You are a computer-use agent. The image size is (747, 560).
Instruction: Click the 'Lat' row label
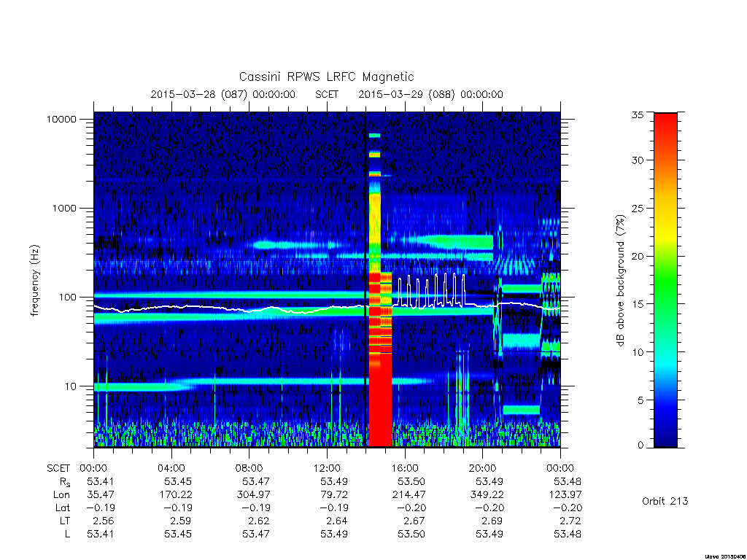click(x=63, y=507)
